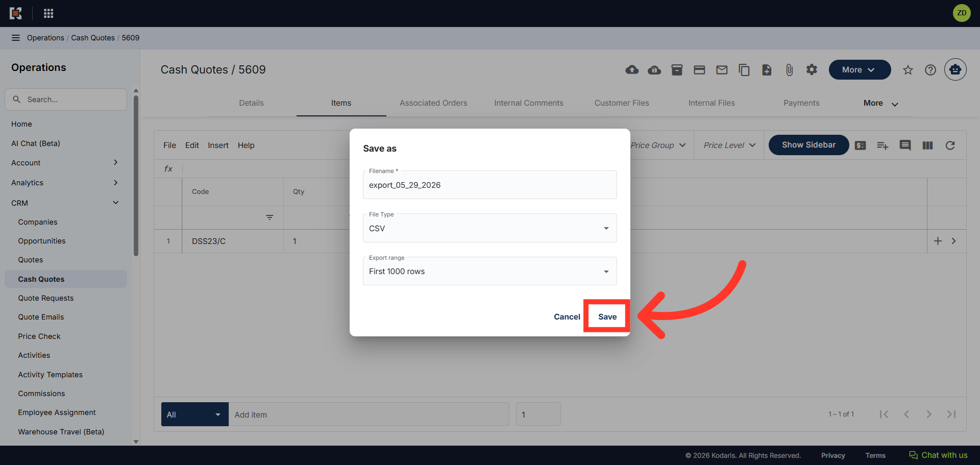Click the columns icon in the grid toolbar

tap(927, 145)
